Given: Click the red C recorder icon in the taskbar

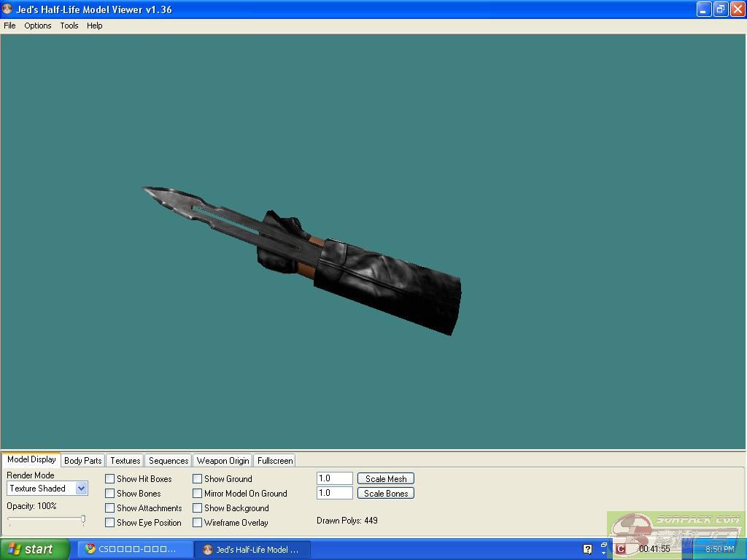Looking at the screenshot, I should pos(620,549).
